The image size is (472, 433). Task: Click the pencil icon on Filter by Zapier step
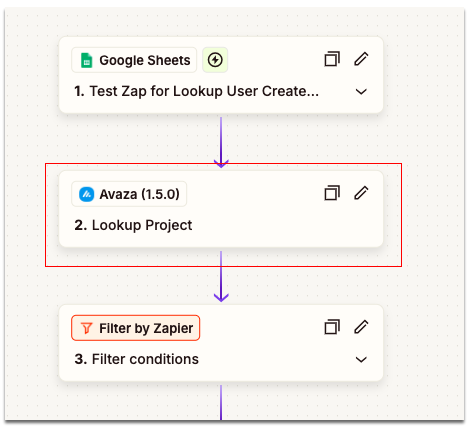(361, 327)
